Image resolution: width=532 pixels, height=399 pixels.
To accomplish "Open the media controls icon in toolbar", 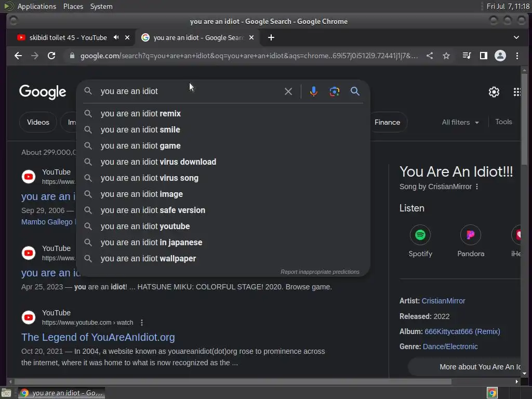I will click(x=467, y=56).
